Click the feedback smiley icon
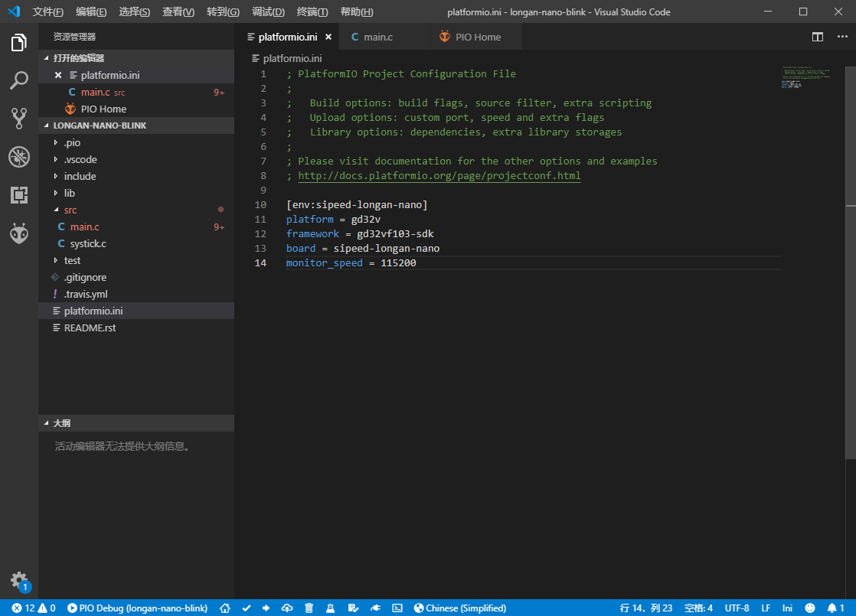The height and width of the screenshot is (616, 856). coord(810,608)
